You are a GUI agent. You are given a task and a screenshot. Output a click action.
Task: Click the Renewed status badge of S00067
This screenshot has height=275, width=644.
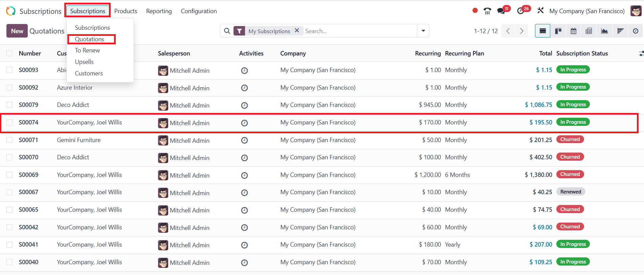click(571, 191)
